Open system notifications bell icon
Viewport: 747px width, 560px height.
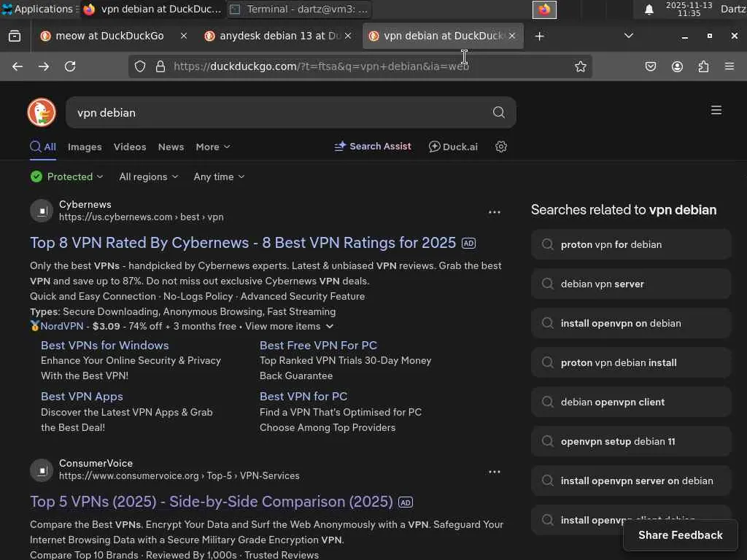tap(649, 9)
